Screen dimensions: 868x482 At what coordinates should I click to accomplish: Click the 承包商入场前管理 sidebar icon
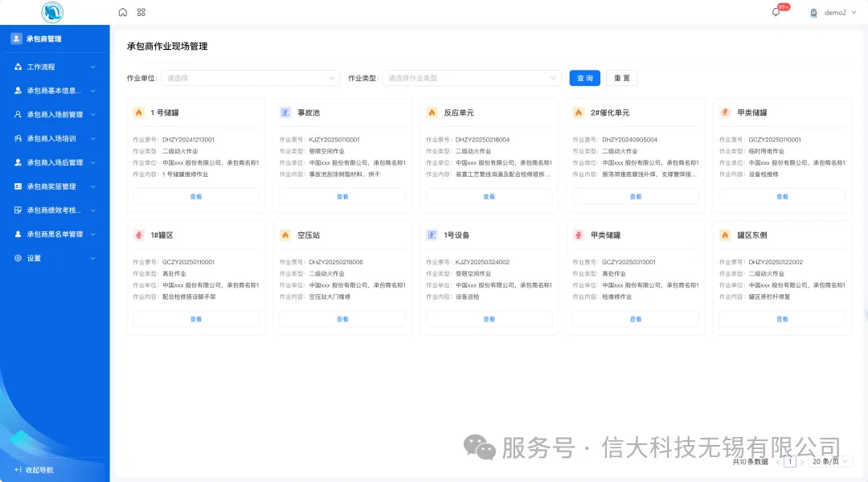pyautogui.click(x=18, y=115)
